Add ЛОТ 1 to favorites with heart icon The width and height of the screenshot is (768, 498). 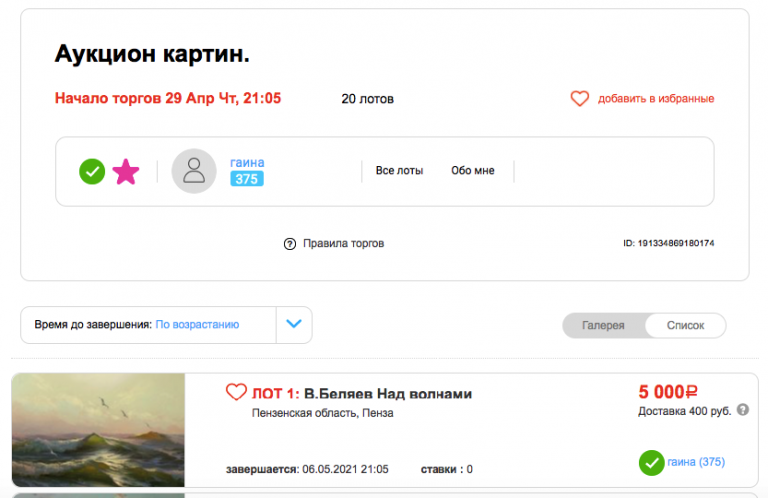tap(236, 392)
